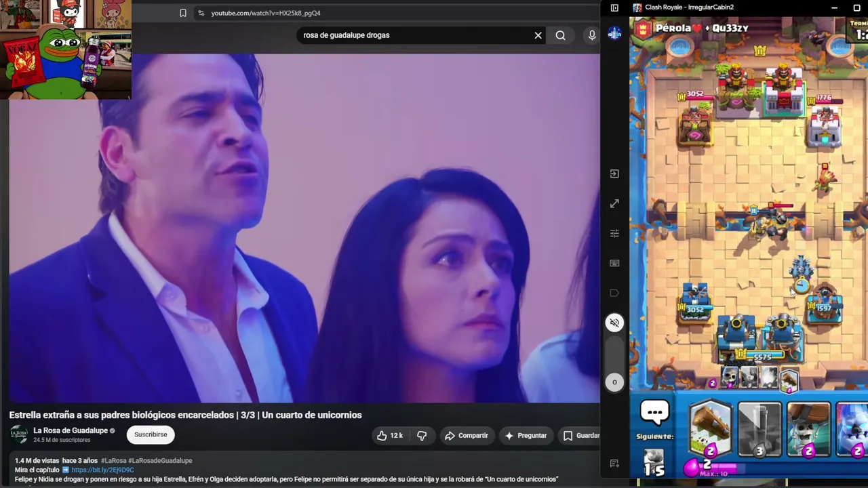This screenshot has height=488, width=868.
Task: Open the emulator profile avatar icon
Action: point(614,34)
